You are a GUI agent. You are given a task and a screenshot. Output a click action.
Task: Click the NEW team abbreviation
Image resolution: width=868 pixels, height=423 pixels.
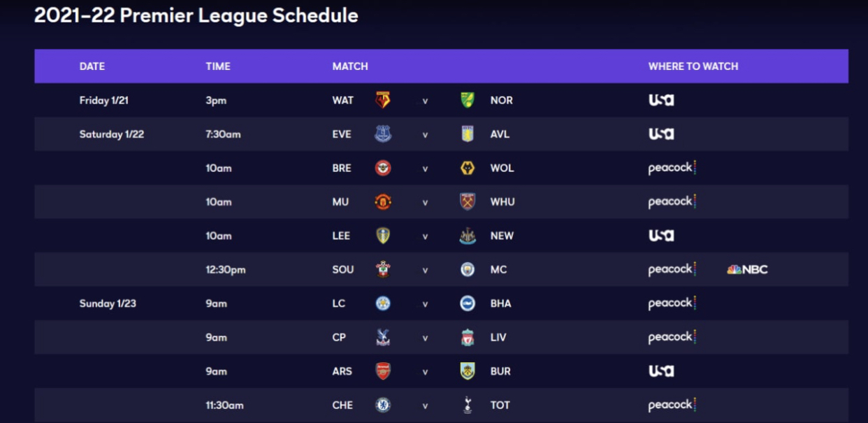point(502,236)
